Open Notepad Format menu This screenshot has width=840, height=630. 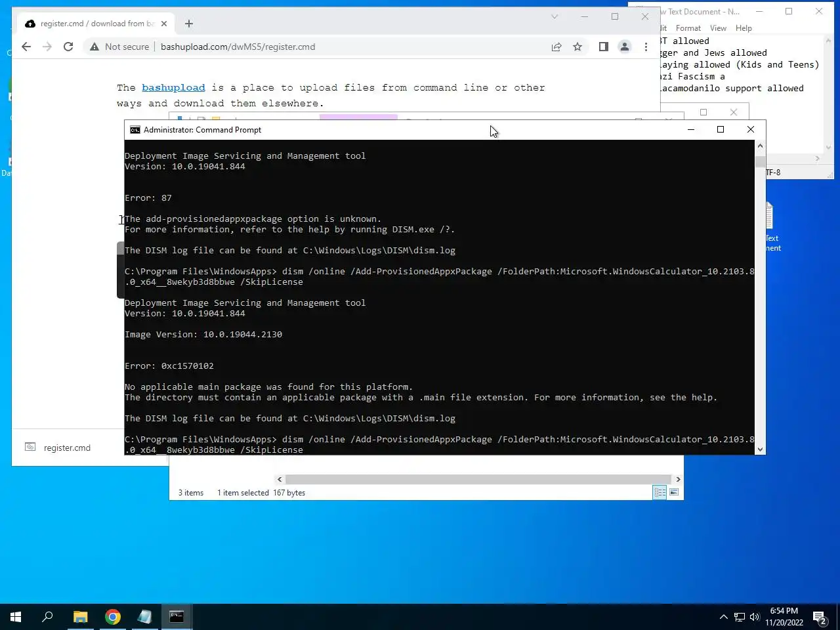688,28
